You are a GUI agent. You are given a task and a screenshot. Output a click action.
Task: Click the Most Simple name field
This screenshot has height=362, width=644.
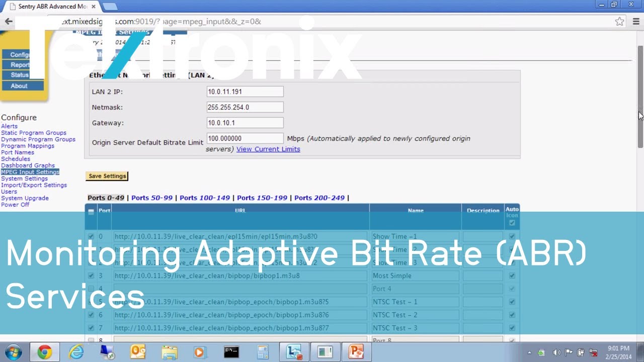click(416, 276)
